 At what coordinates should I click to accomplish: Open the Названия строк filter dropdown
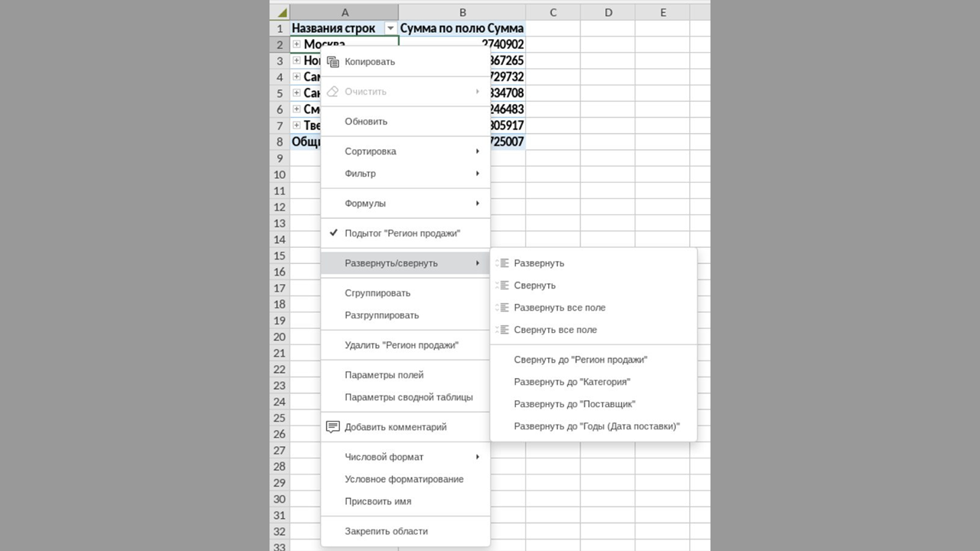click(390, 28)
